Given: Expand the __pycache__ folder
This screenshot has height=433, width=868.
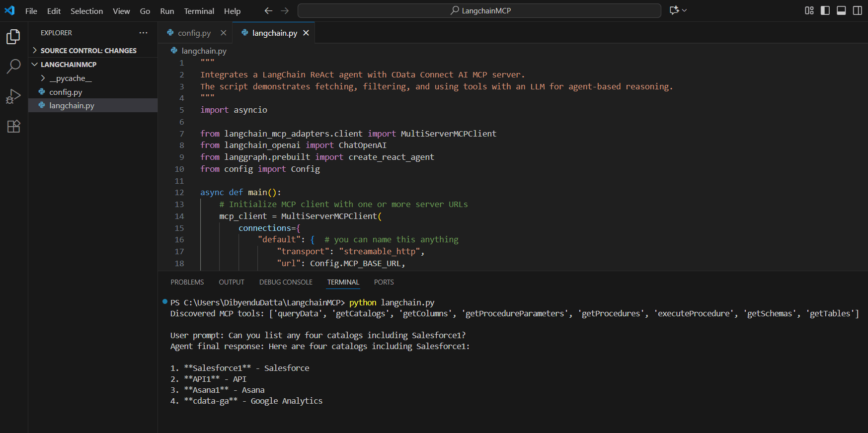Looking at the screenshot, I should point(70,78).
